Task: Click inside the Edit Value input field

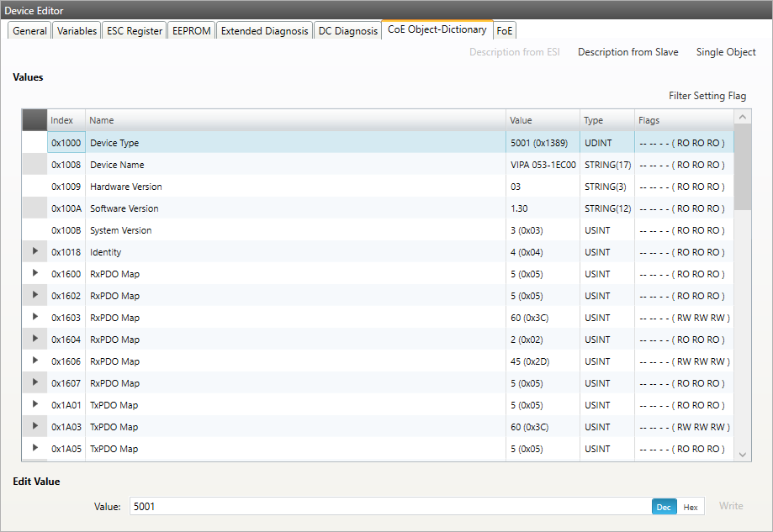Action: click(387, 507)
